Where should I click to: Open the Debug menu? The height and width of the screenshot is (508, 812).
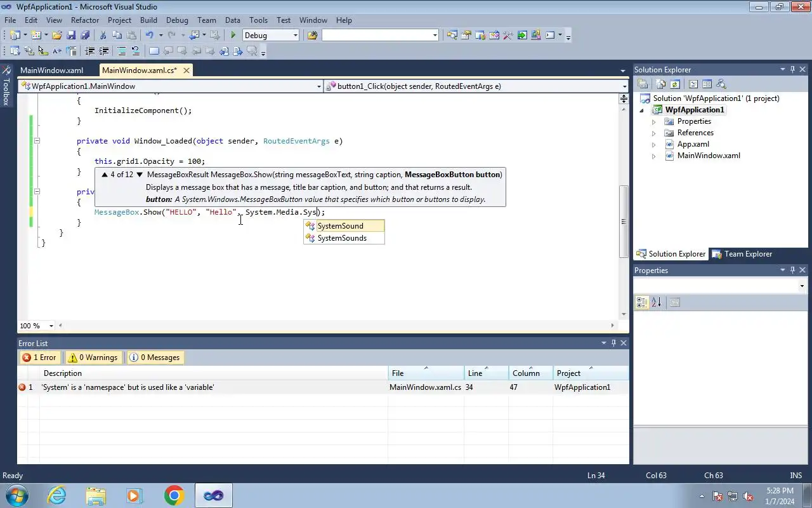click(x=177, y=20)
